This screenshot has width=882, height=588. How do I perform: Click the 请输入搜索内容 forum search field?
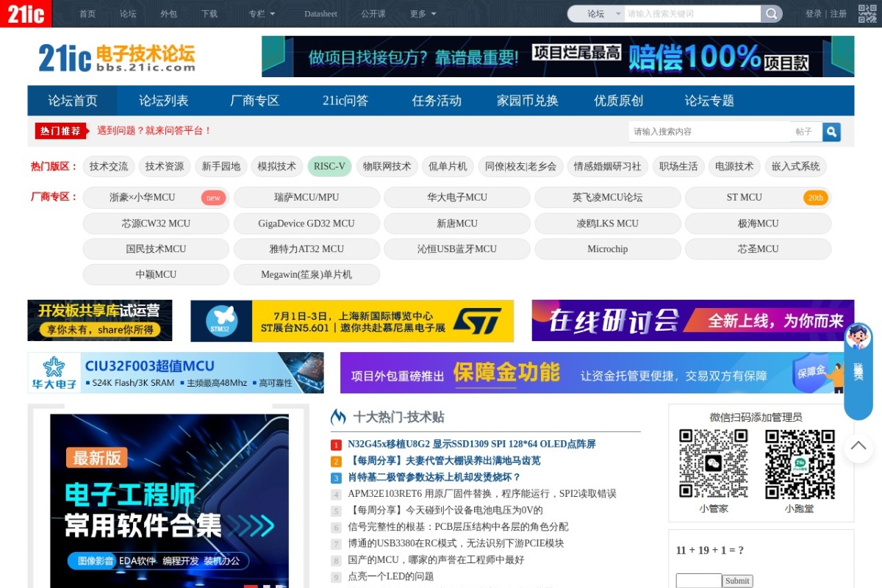click(710, 132)
